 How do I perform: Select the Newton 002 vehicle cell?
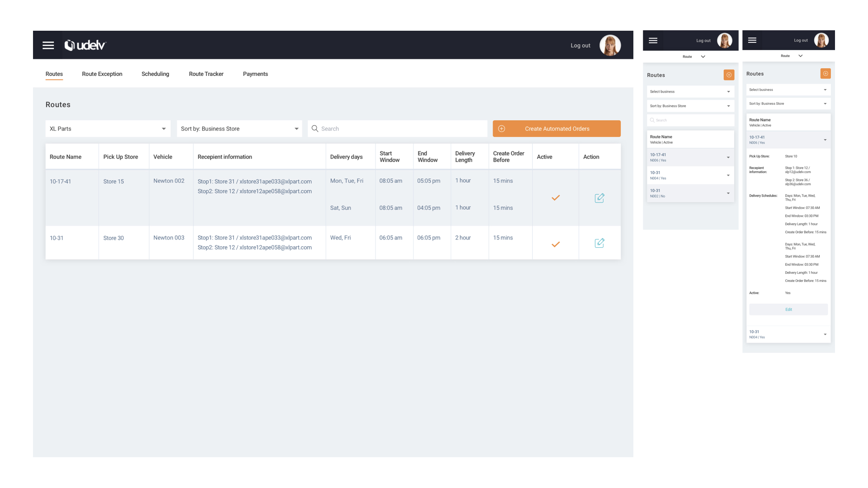point(169,181)
